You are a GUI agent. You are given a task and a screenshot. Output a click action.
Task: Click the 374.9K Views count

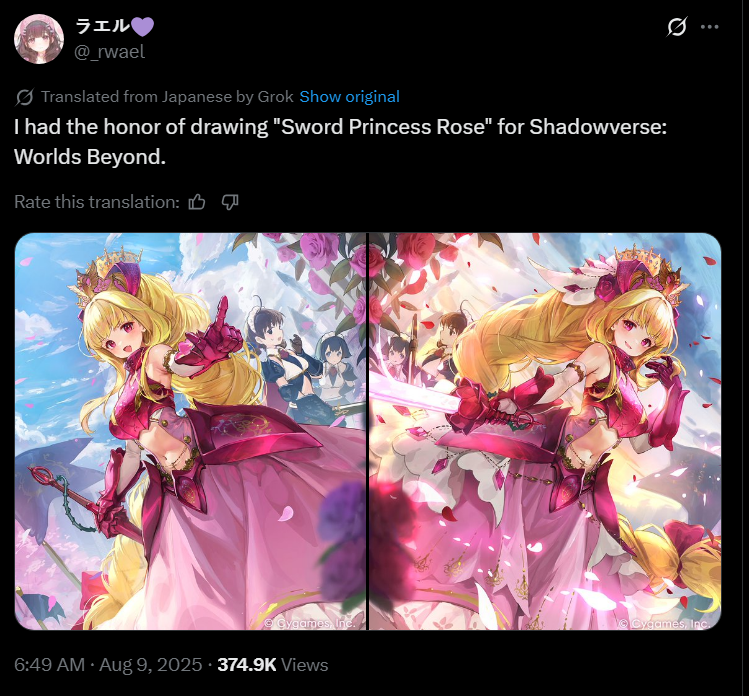pyautogui.click(x=273, y=665)
